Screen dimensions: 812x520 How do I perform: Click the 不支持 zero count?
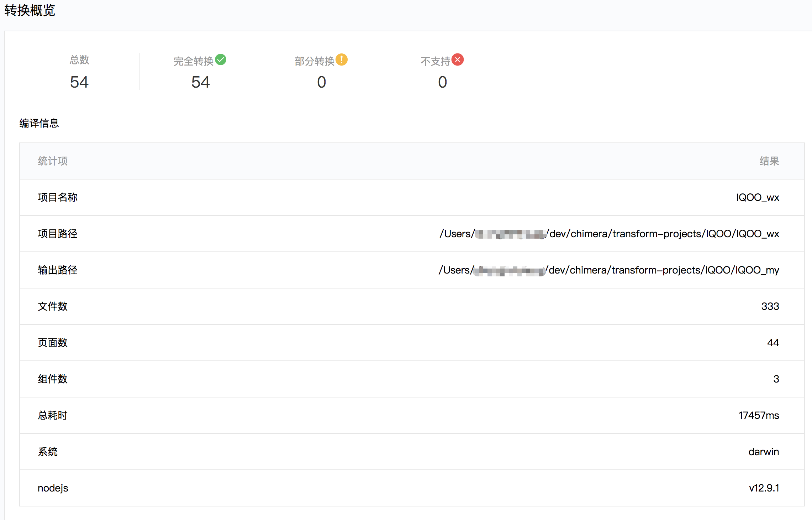click(442, 82)
